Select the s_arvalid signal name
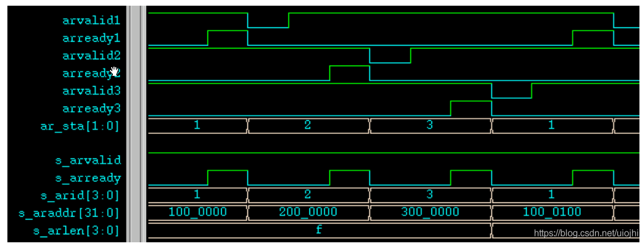This screenshot has width=644, height=244. tap(88, 160)
